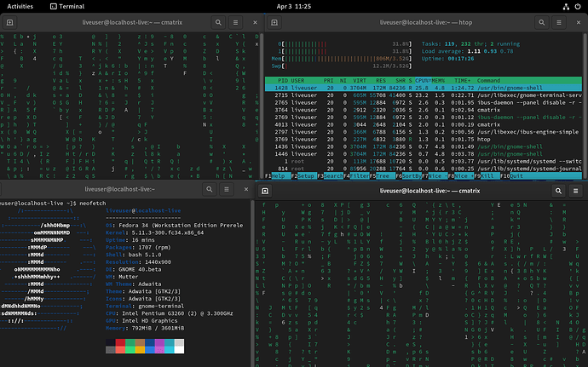588x367 pixels.
Task: Click htop Tasks: 119 summary line
Action: (x=470, y=44)
